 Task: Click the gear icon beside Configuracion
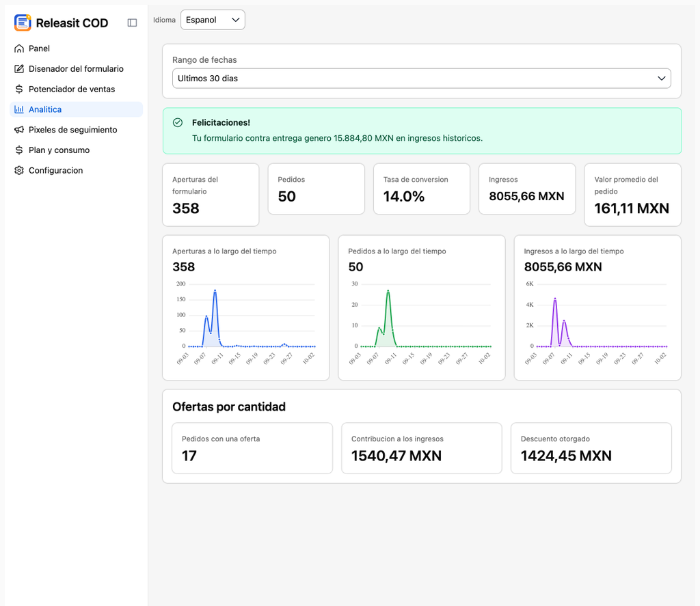coord(18,171)
